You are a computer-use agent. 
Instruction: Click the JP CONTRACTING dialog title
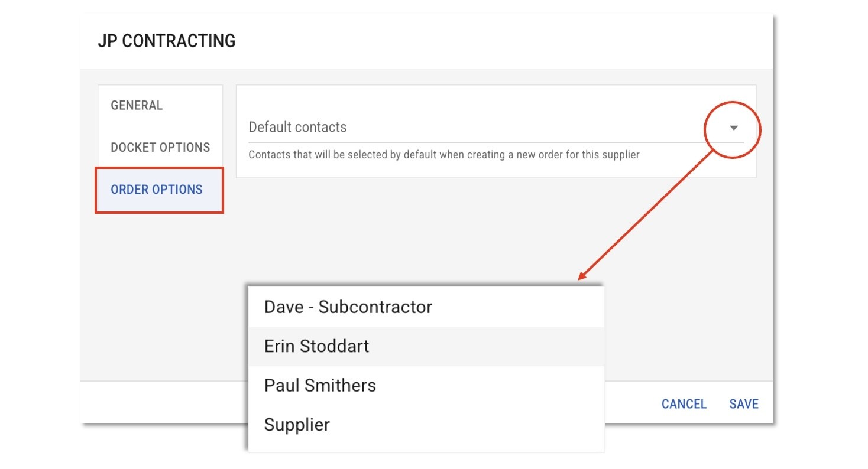coord(166,41)
